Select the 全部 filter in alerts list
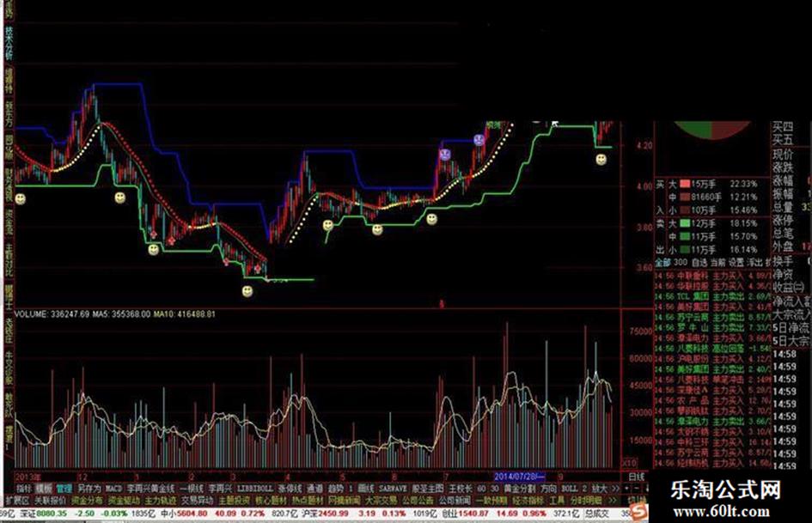This screenshot has height=523, width=812. coord(662,263)
